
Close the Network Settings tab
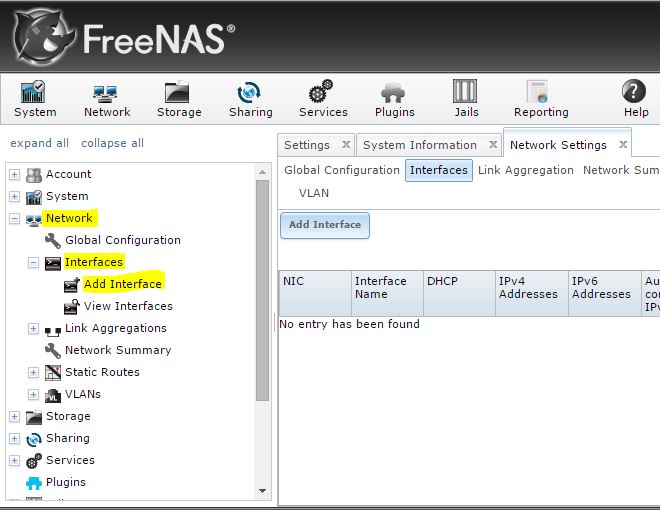pyautogui.click(x=623, y=145)
